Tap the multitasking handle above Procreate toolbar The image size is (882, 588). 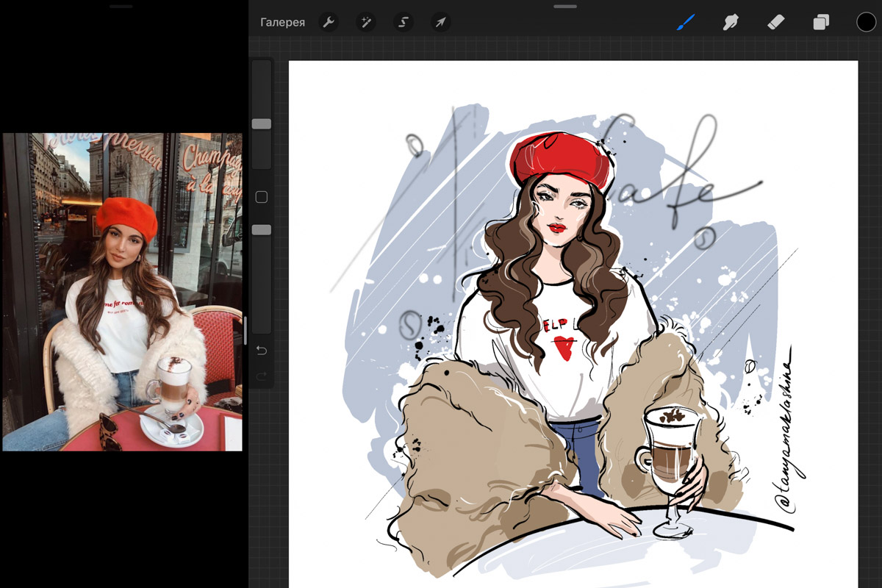coord(565,6)
